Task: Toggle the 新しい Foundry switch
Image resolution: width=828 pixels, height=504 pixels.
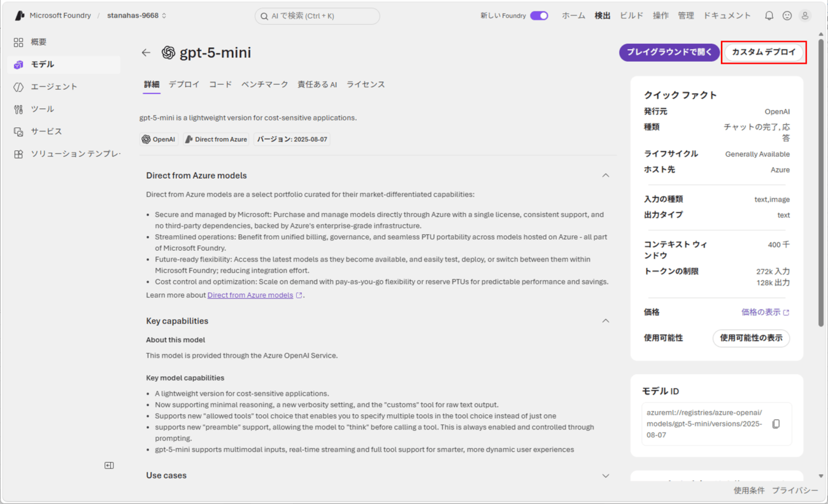Action: coord(539,16)
